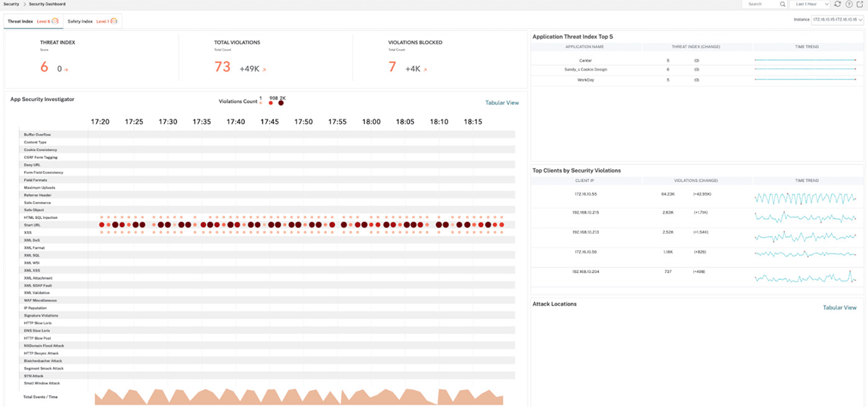This screenshot has width=868, height=407.
Task: Open the help question mark icon
Action: click(x=849, y=4)
